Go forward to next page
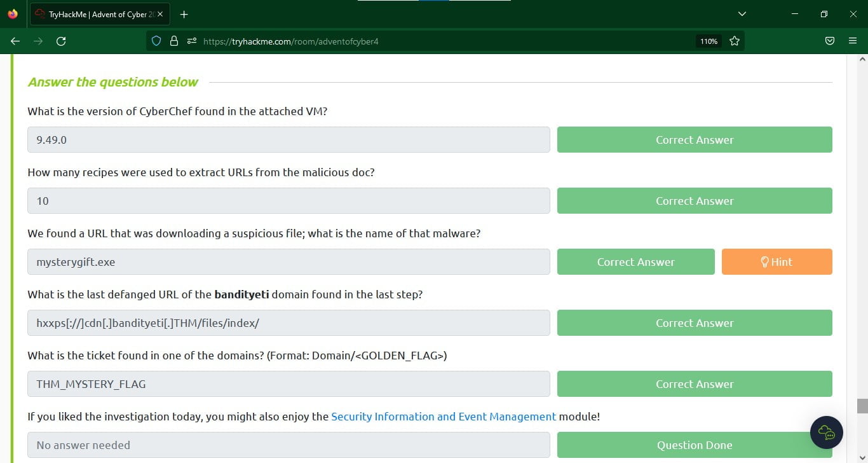868x463 pixels. click(38, 41)
